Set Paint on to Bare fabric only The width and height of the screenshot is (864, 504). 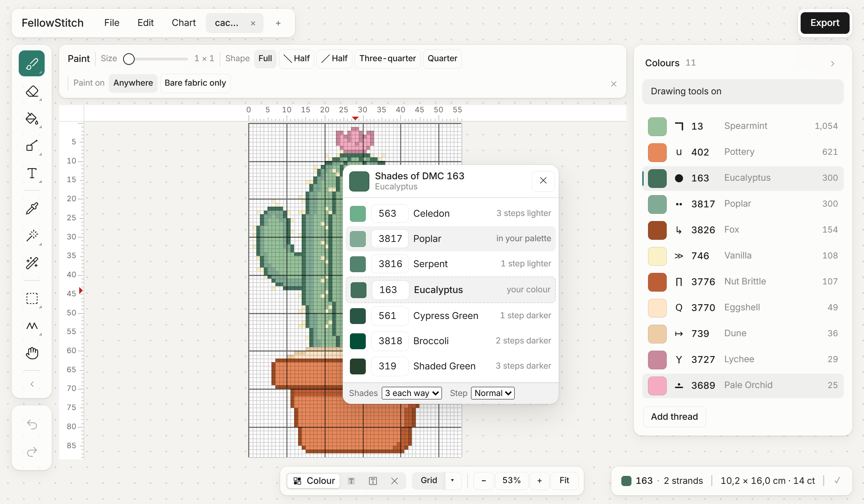[x=195, y=83]
